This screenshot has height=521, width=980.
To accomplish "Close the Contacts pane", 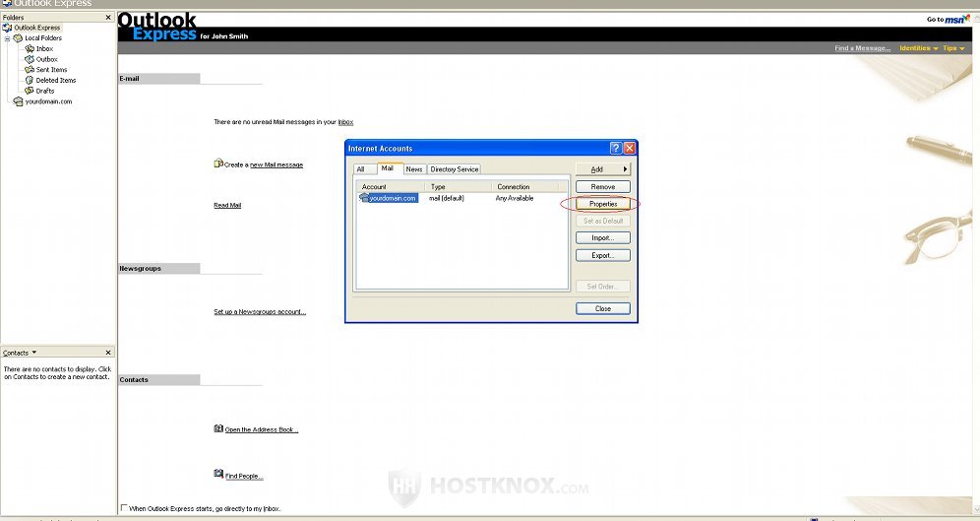I will (108, 353).
